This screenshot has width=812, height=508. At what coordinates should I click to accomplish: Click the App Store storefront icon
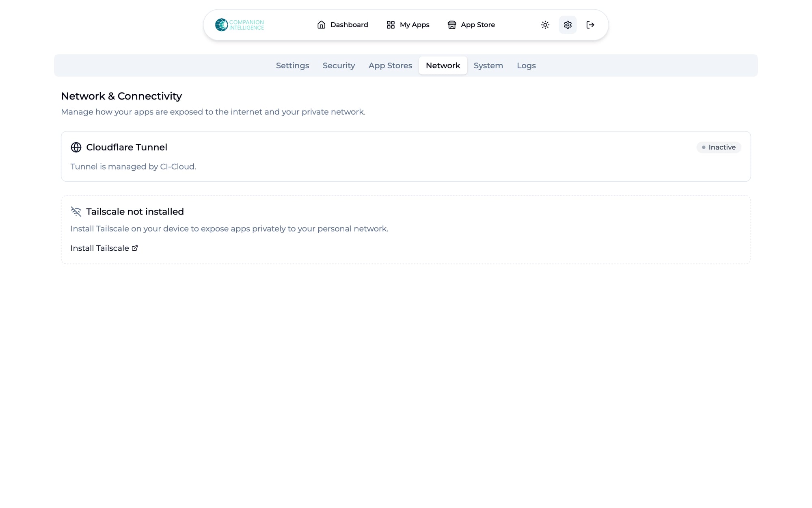[451, 25]
